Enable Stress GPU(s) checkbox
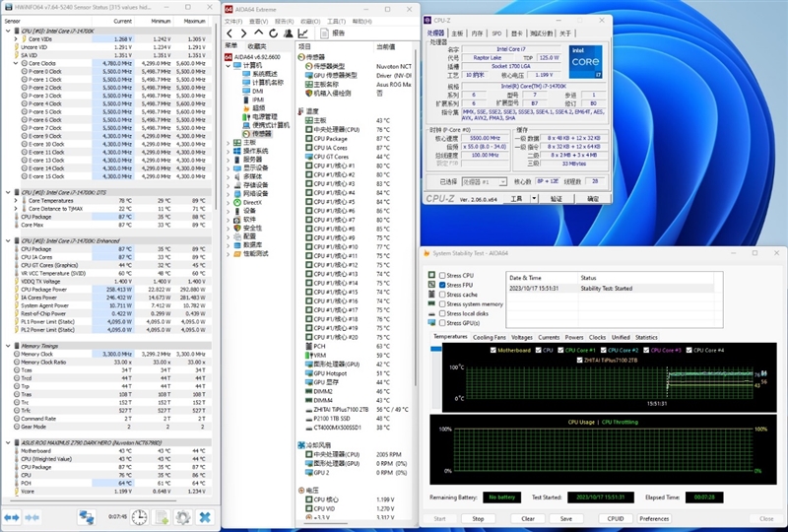This screenshot has height=532, width=788. [x=442, y=323]
